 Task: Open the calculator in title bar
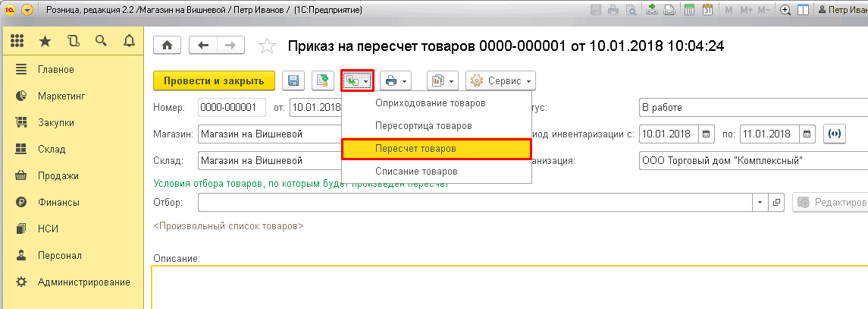[688, 11]
